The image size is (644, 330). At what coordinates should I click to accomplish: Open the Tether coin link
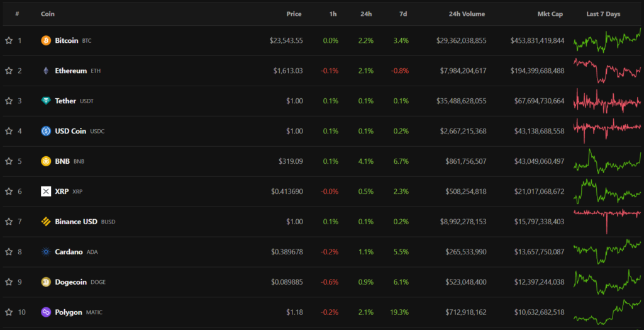click(65, 101)
